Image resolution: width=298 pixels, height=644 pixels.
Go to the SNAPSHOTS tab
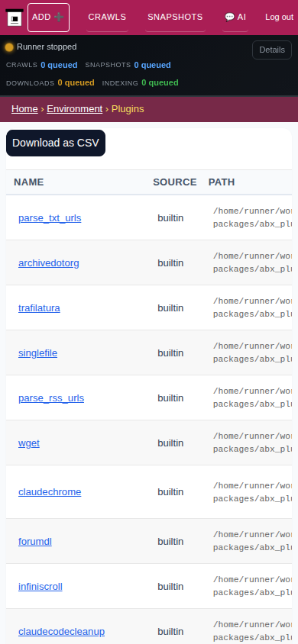(175, 18)
